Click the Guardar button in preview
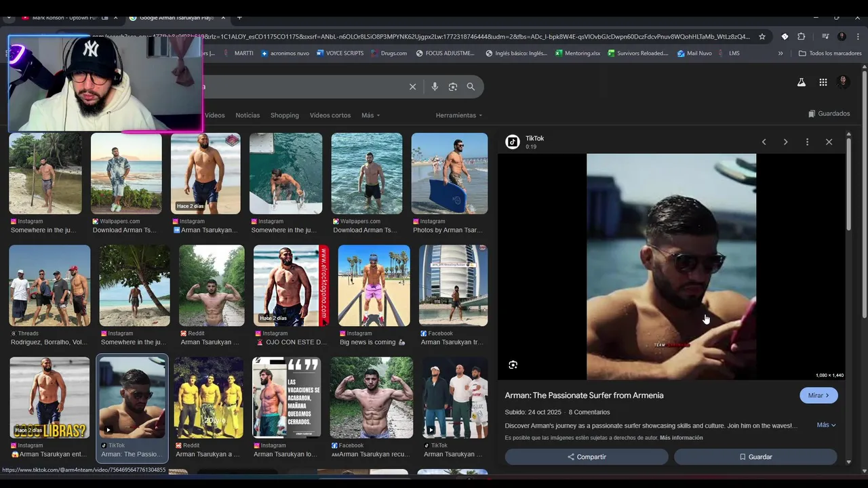Screen dimensions: 868x488 click(755, 457)
